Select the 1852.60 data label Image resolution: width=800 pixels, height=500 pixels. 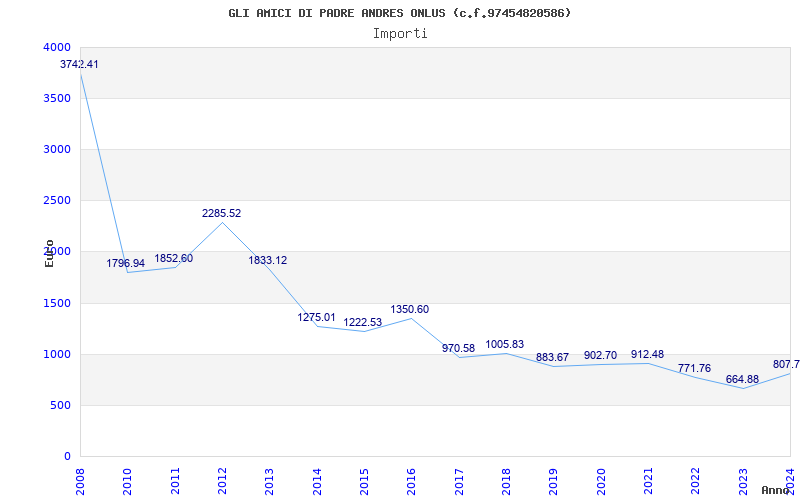pos(174,258)
